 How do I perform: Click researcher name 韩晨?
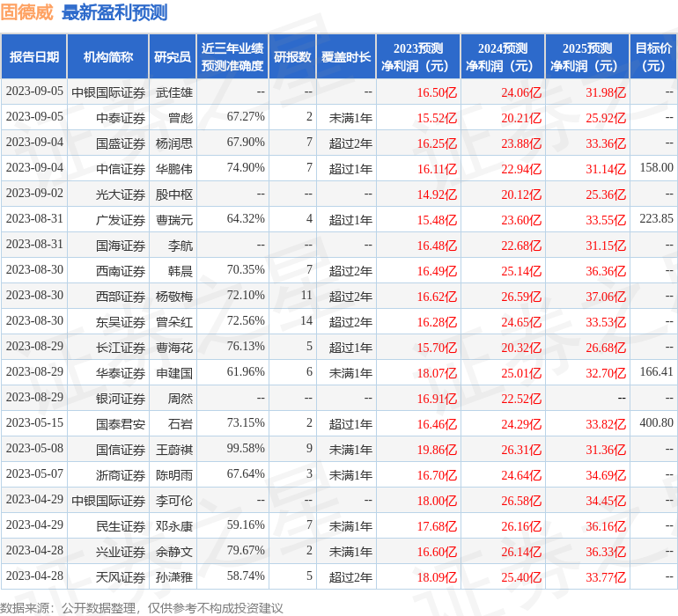tap(181, 271)
